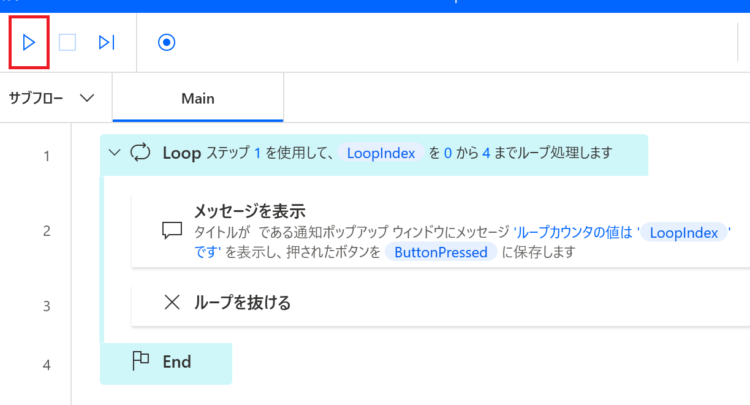Click the LoopIndex variable in the message action
Viewport: 750px width, 405px height.
click(684, 233)
